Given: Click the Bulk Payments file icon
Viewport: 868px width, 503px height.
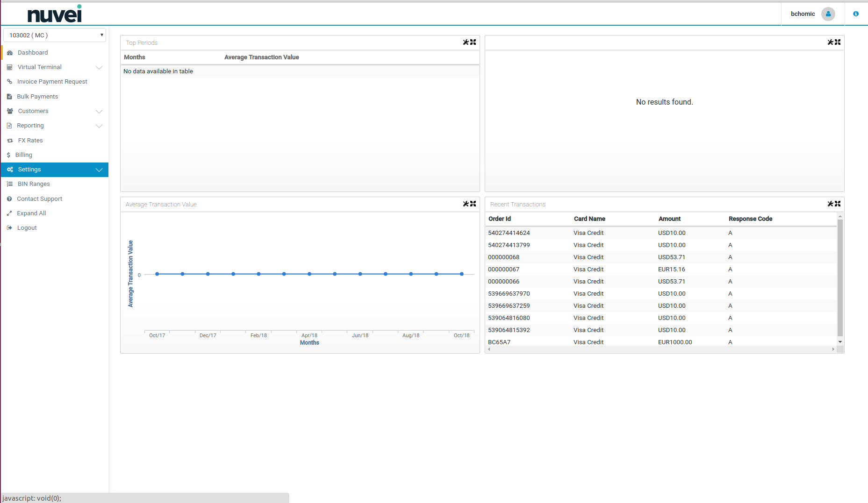Looking at the screenshot, I should tap(9, 97).
